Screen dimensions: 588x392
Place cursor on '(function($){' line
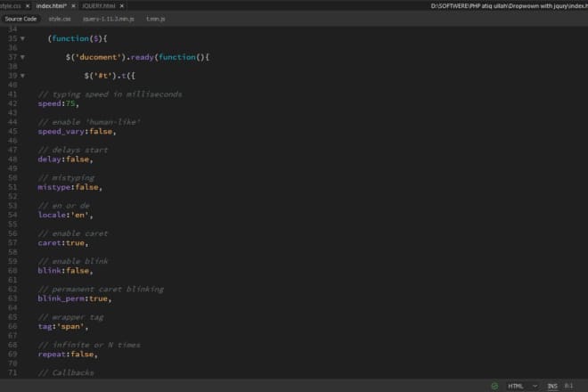click(78, 38)
